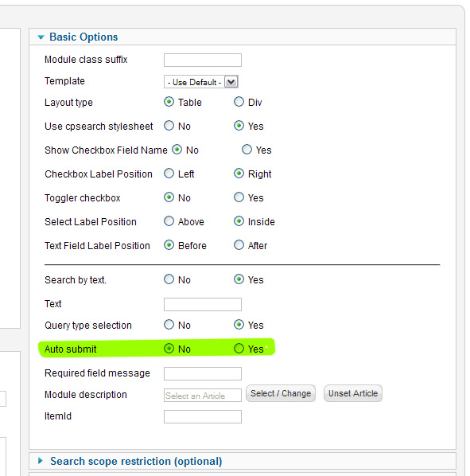Set Query type selection to No

[169, 325]
